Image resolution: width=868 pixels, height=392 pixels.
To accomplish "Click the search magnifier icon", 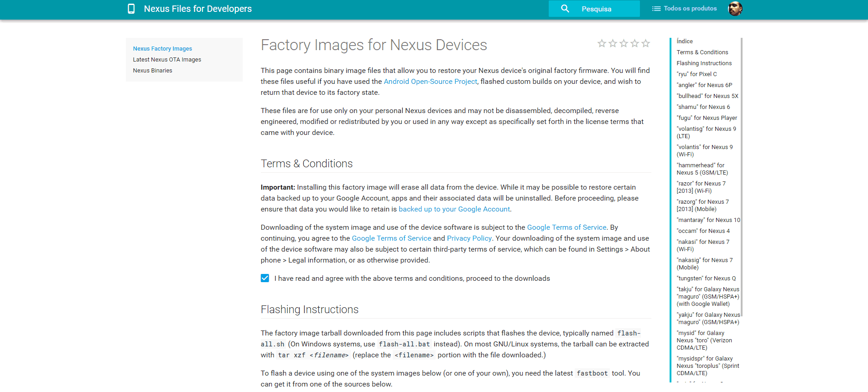I will pos(565,9).
